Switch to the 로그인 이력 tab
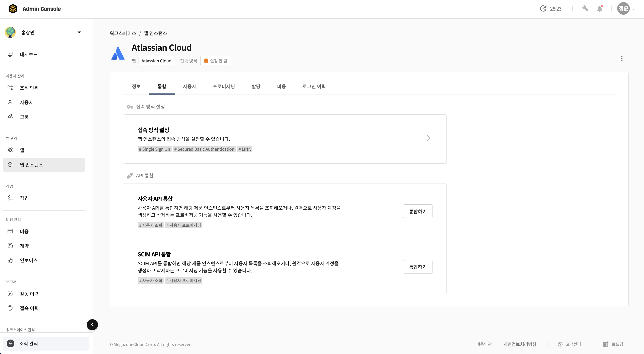Viewport: 644px width, 354px height. pyautogui.click(x=314, y=86)
